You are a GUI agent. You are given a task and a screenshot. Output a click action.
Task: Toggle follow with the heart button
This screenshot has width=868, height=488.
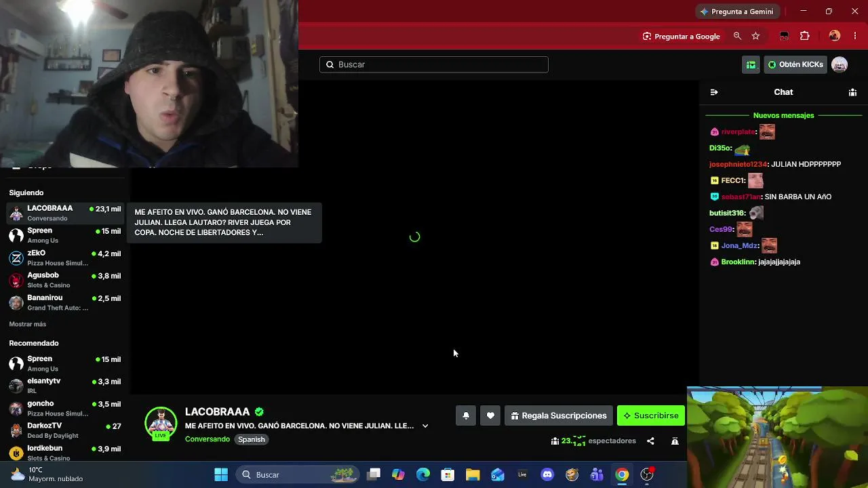490,415
